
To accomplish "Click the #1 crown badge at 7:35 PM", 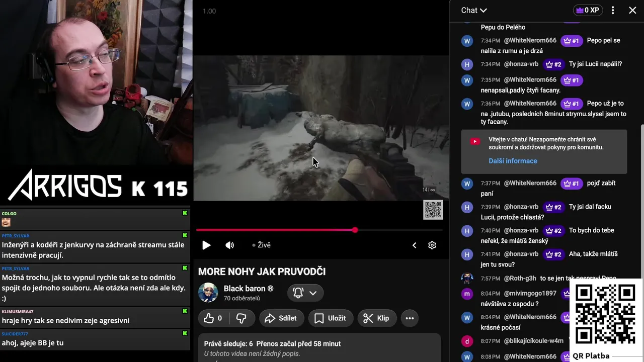I will pyautogui.click(x=571, y=80).
